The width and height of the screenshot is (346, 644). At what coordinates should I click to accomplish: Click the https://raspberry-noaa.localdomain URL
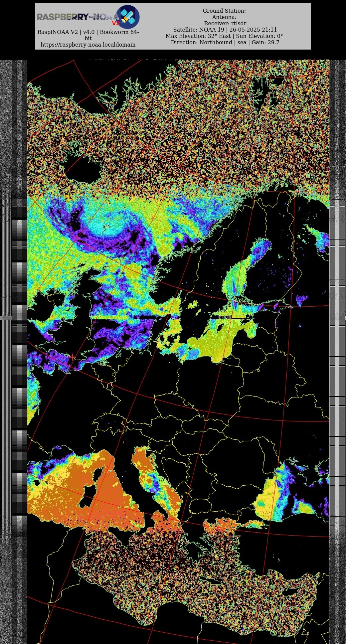click(x=88, y=45)
